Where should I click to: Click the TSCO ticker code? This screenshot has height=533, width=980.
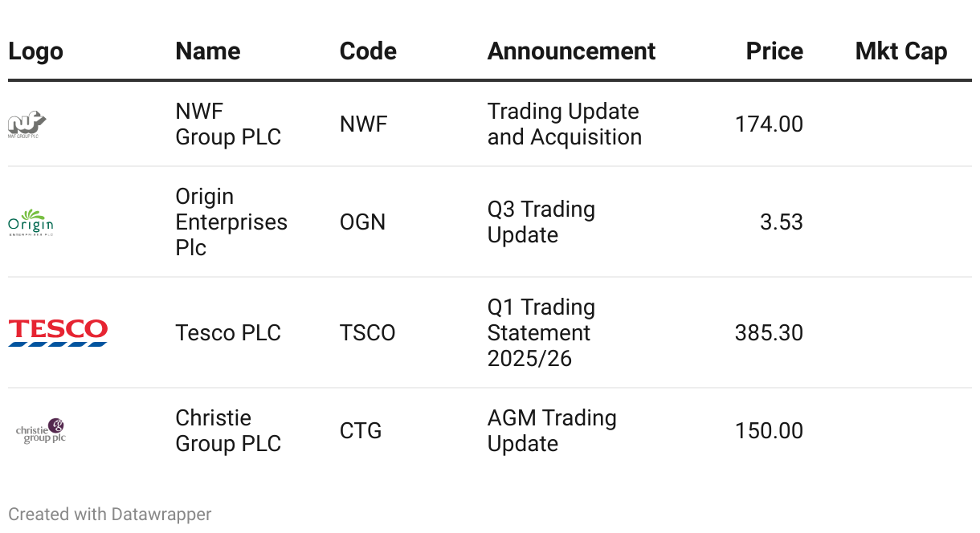(x=367, y=333)
